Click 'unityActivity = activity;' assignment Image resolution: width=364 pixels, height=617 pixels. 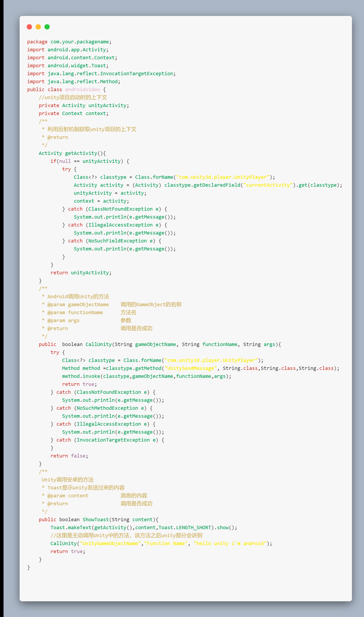pos(110,193)
